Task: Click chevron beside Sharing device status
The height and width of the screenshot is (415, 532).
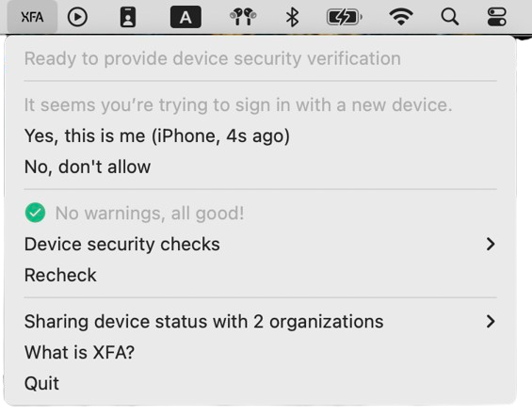Action: point(491,322)
